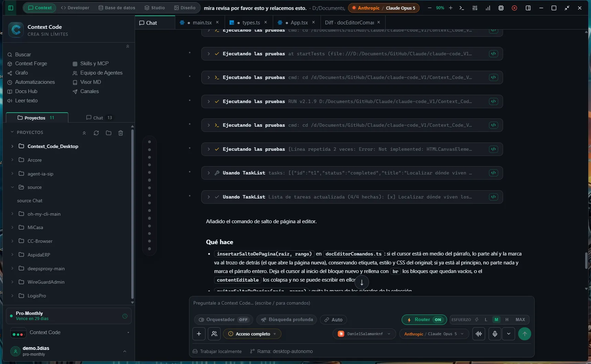Image resolution: width=591 pixels, height=364 pixels.
Task: Click the red circled X icon in the title bar
Action: 514,8
